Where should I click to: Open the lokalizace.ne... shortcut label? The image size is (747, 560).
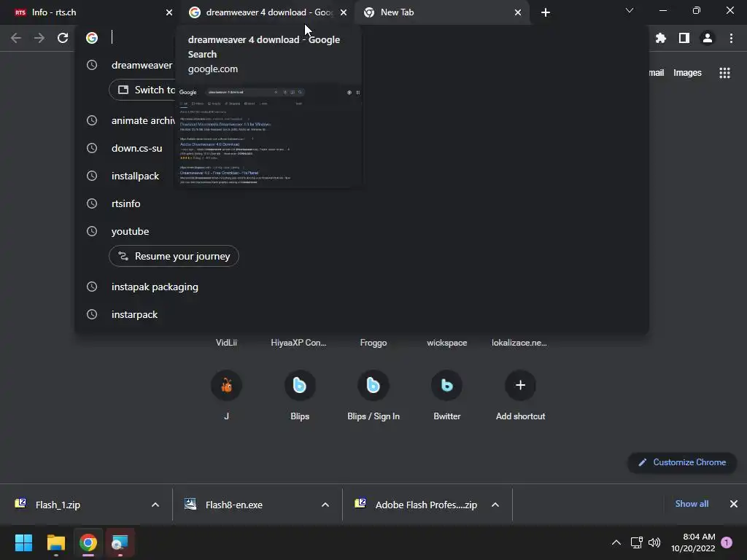[519, 343]
